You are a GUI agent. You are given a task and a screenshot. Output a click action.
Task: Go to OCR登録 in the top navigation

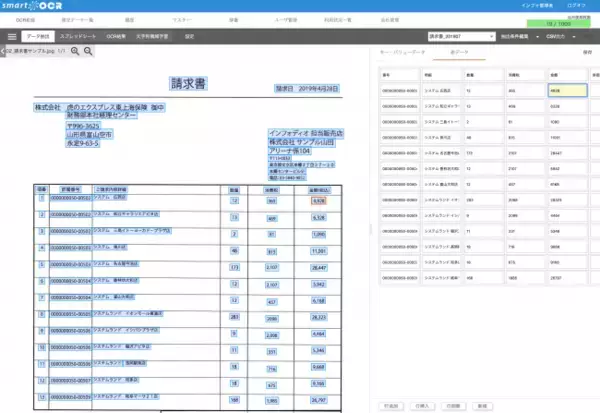tap(27, 19)
